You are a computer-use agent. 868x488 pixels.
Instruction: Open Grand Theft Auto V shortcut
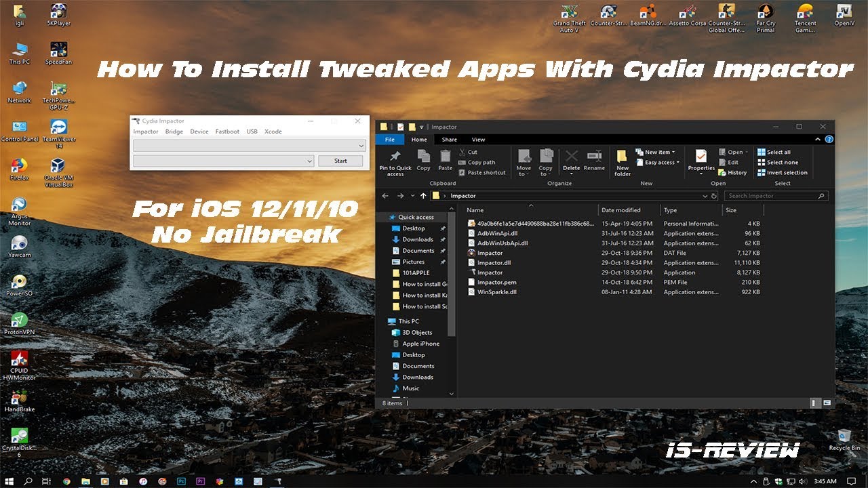tap(570, 18)
